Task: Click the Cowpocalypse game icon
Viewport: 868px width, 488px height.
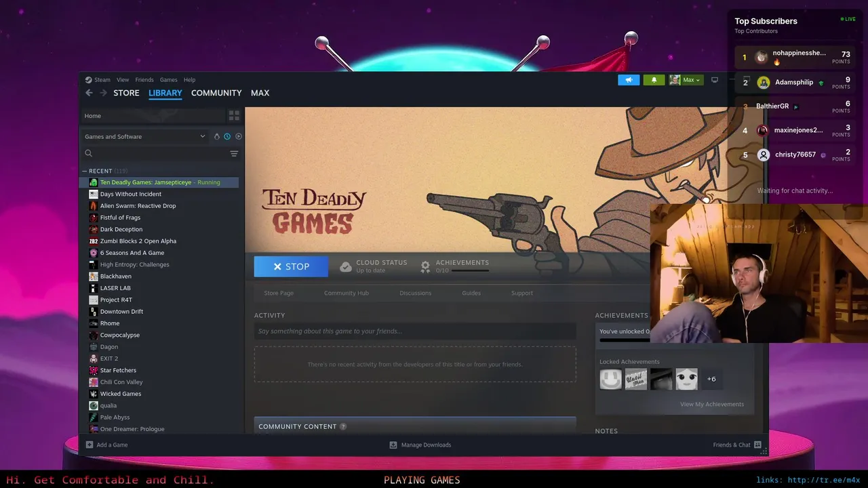Action: 94,335
